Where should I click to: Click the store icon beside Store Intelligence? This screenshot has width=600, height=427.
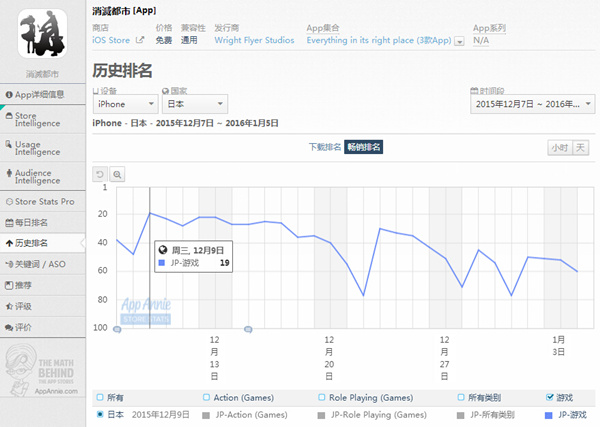click(x=9, y=116)
